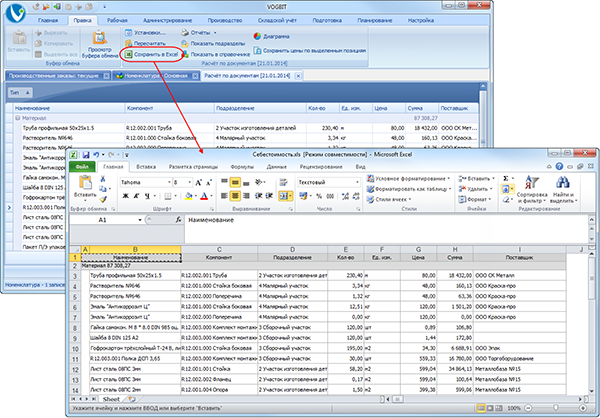Select the Sheet worksheet tab
600x418 pixels.
[x=111, y=399]
